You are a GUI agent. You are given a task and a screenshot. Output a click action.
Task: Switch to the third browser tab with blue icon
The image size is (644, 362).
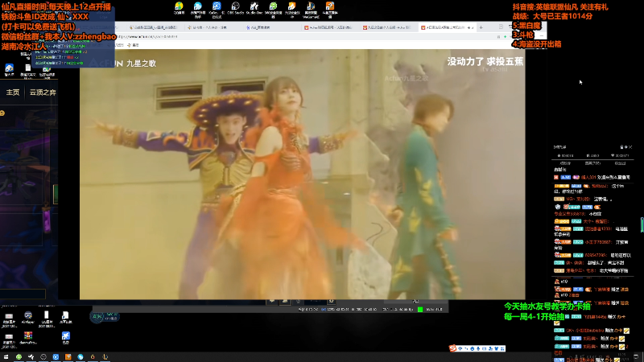coord(269,27)
